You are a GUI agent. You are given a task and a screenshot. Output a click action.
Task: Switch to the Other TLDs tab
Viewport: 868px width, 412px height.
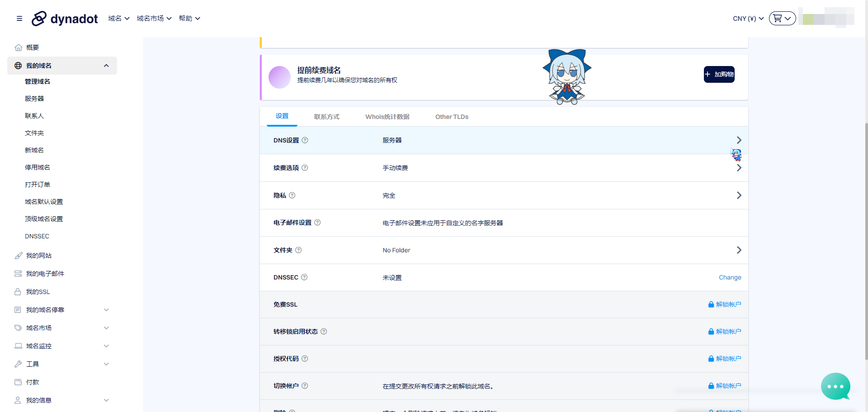(451, 116)
